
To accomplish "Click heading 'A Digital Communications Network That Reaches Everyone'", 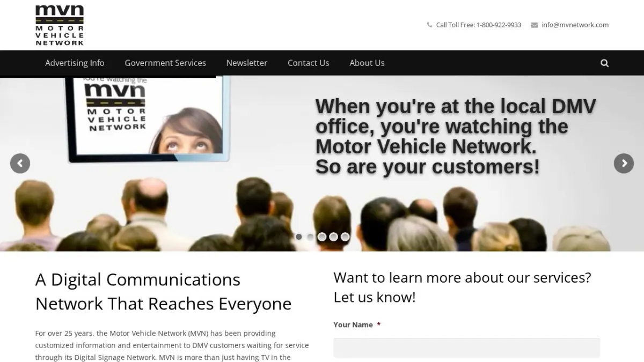I will pyautogui.click(x=164, y=292).
